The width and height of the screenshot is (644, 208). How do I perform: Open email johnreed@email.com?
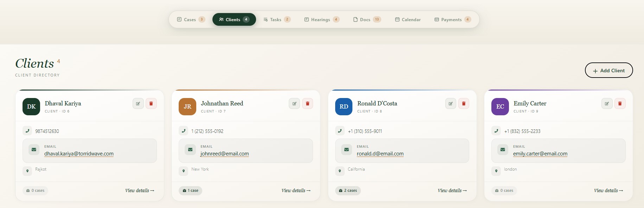click(225, 154)
